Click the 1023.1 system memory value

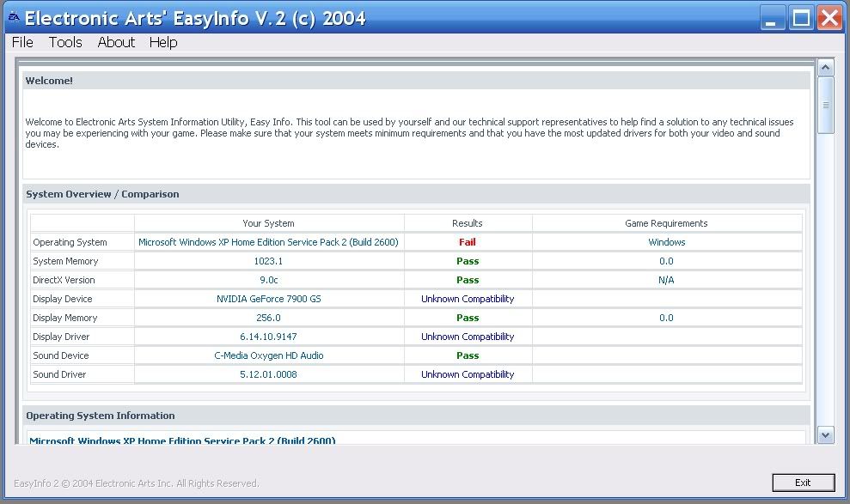click(268, 261)
